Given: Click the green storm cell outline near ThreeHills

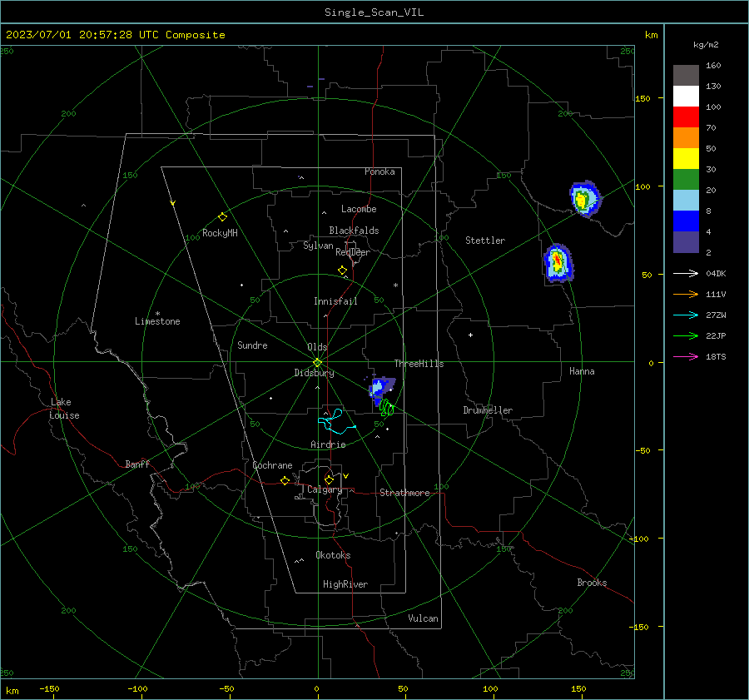Looking at the screenshot, I should [386, 408].
